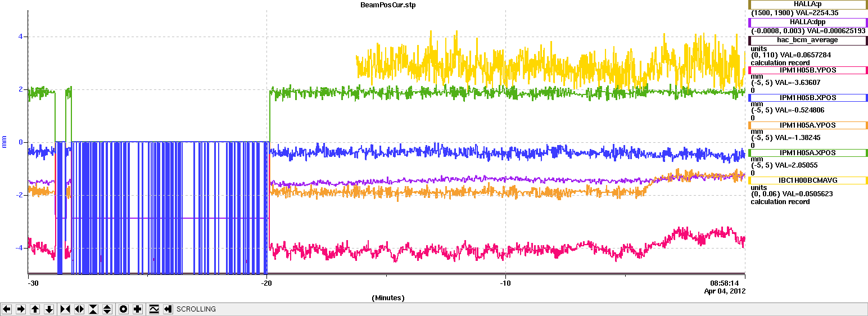Click the -30 tick label on time axis

pyautogui.click(x=33, y=283)
